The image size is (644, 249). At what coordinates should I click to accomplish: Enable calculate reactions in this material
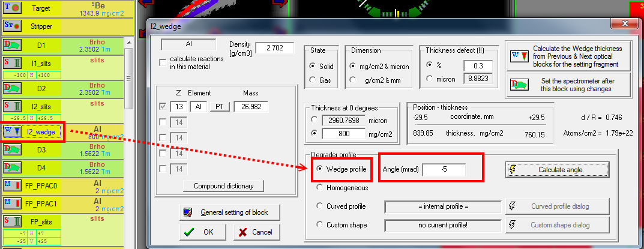[163, 62]
